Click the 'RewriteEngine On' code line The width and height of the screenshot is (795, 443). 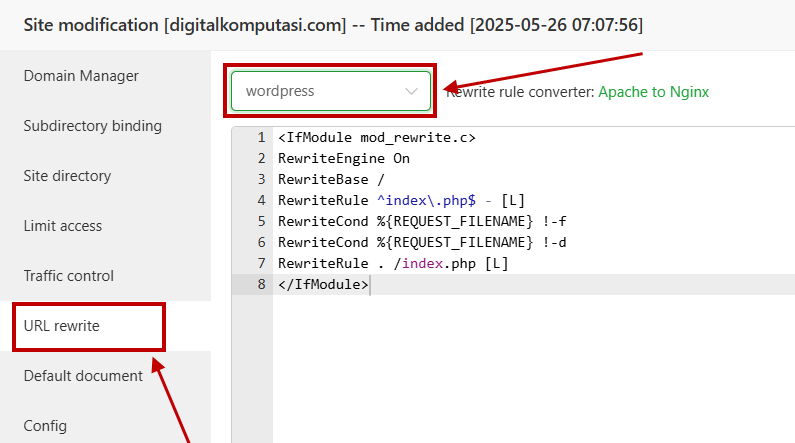pos(344,159)
